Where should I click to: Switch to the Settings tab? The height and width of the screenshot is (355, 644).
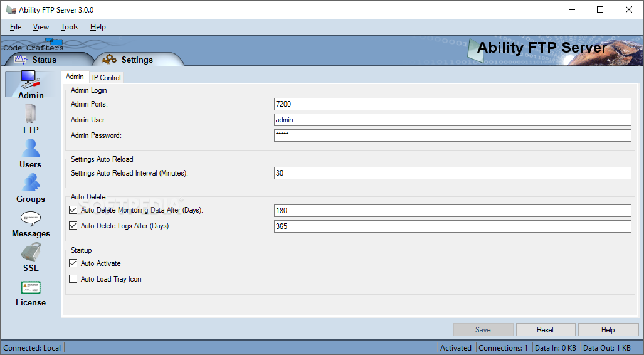click(x=137, y=60)
